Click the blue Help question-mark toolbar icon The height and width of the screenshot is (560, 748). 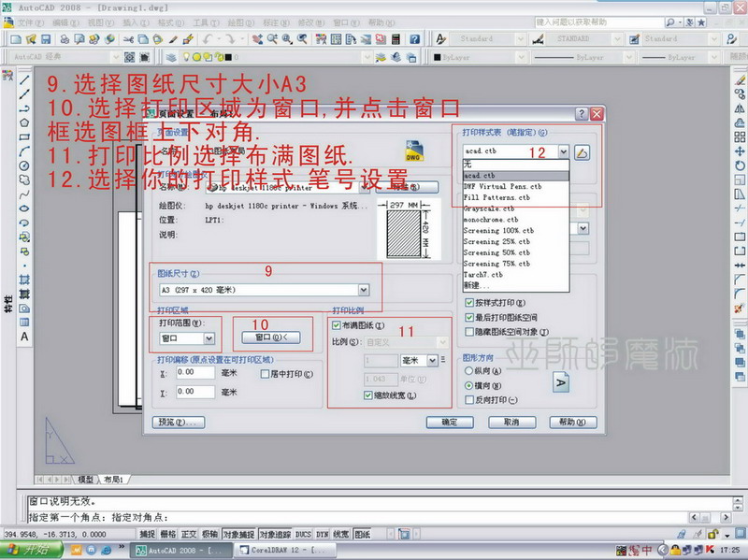point(414,39)
